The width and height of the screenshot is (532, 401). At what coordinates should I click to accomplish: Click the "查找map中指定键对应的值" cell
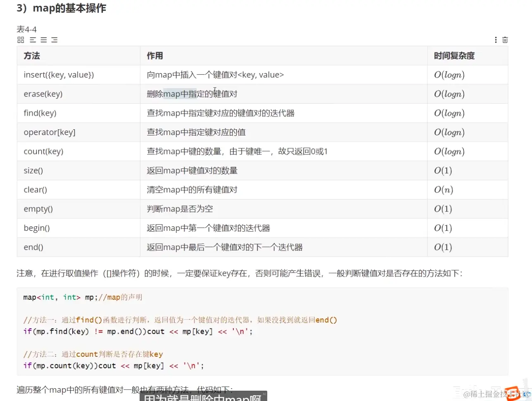[284, 132]
